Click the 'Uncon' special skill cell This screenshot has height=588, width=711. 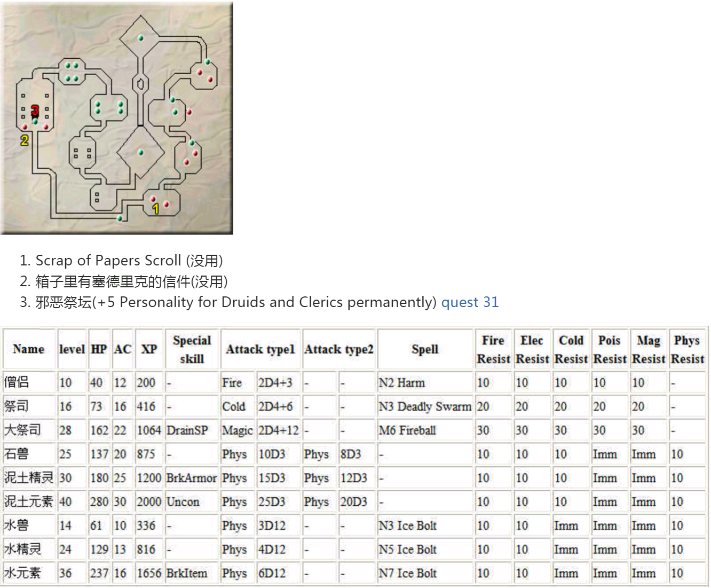point(192,501)
